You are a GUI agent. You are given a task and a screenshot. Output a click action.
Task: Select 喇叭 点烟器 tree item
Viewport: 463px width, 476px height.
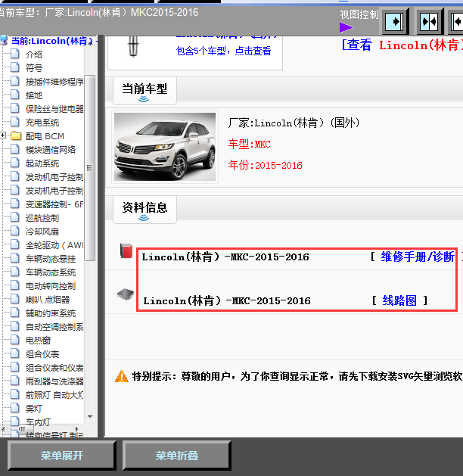[x=48, y=300]
